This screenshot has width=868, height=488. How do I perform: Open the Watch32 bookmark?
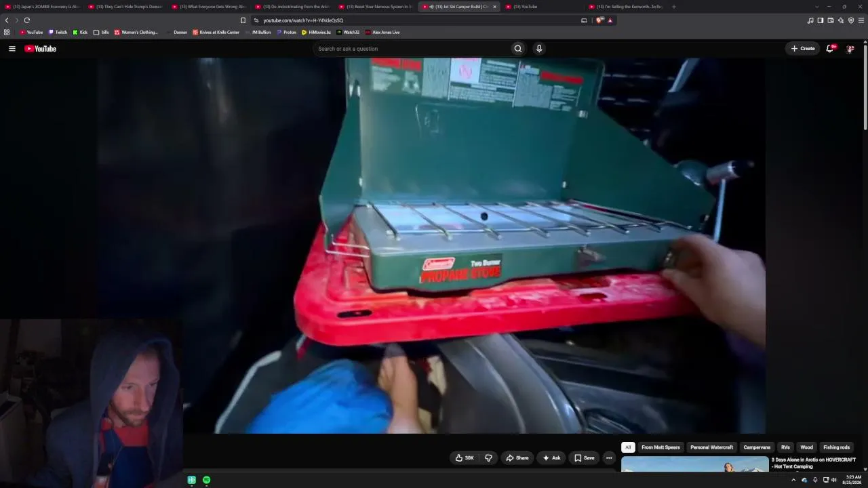348,32
